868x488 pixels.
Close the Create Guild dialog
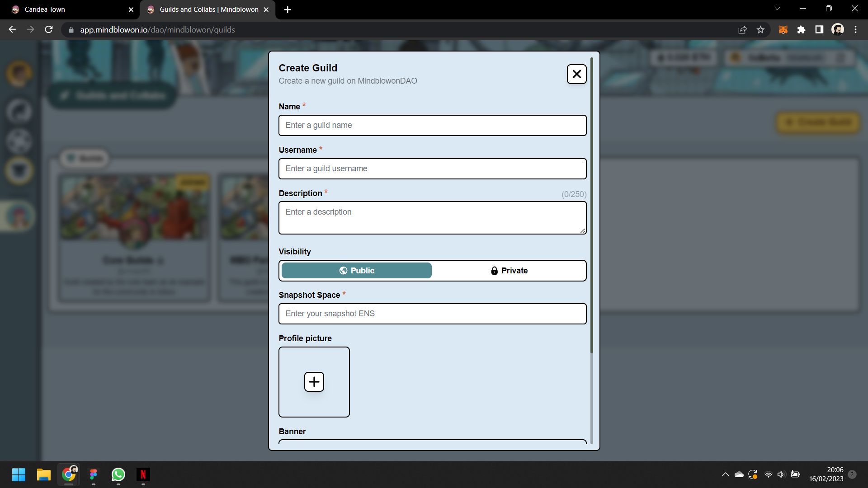[576, 74]
